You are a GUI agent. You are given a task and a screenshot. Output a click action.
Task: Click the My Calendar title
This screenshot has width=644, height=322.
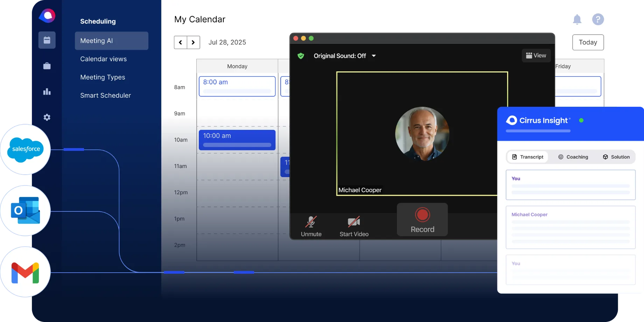tap(200, 19)
